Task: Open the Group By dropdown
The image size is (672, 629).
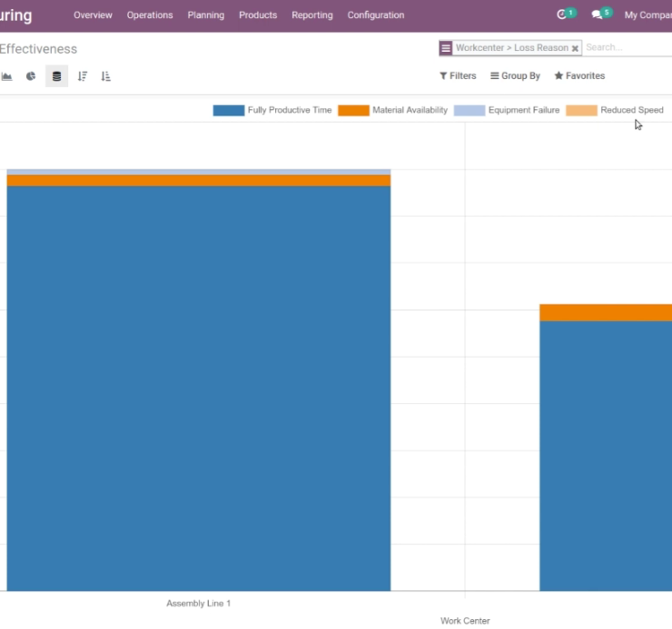Action: pyautogui.click(x=515, y=76)
